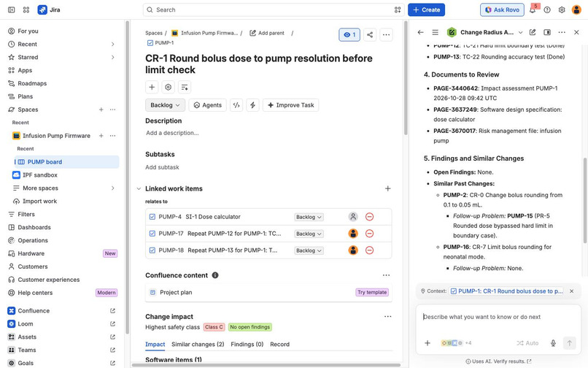Click Try template for Project plan
The image size is (588, 368).
pos(372,292)
